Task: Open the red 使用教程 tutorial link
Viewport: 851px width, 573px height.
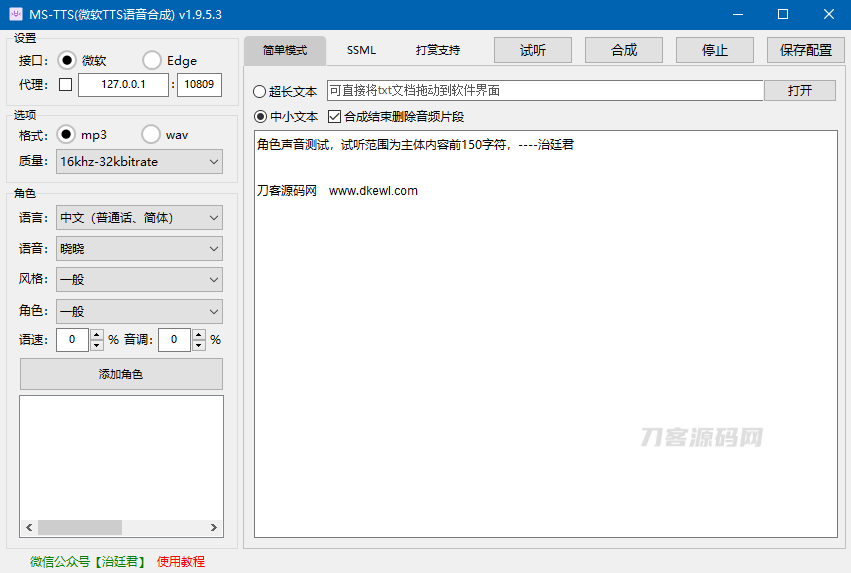Action: pos(181,562)
